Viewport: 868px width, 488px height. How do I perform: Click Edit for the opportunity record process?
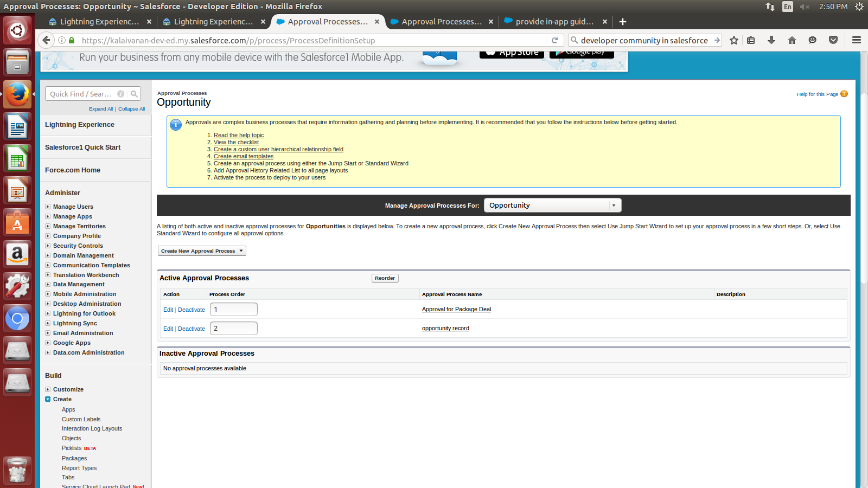(x=168, y=329)
